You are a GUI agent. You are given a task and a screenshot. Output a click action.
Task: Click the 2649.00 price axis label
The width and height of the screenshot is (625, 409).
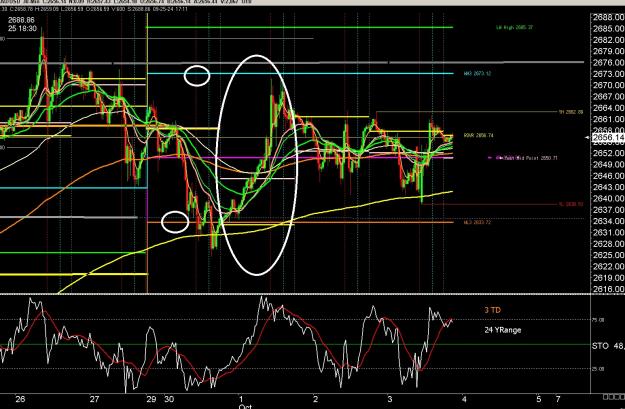(609, 164)
